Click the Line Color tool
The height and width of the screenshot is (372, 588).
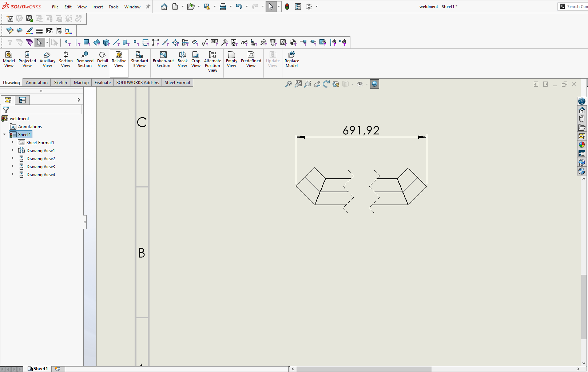click(x=29, y=31)
